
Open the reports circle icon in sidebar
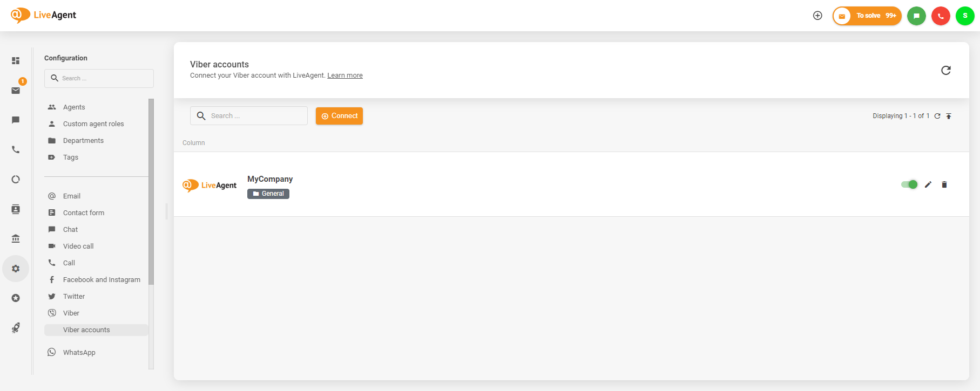(x=16, y=180)
